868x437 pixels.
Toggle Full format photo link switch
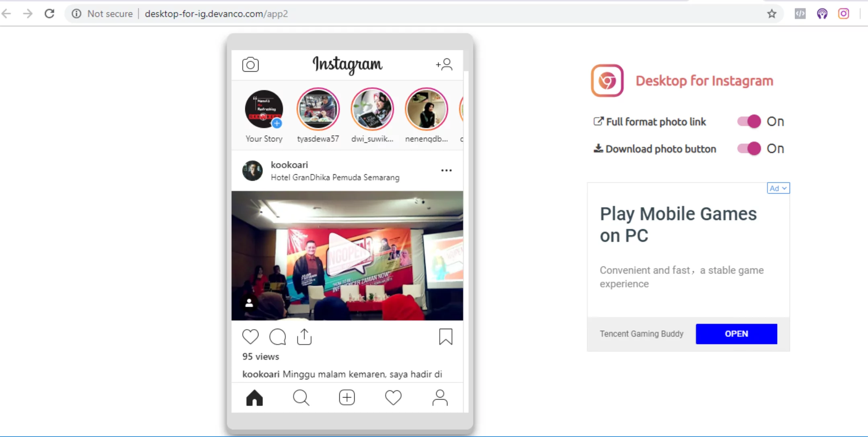point(749,122)
